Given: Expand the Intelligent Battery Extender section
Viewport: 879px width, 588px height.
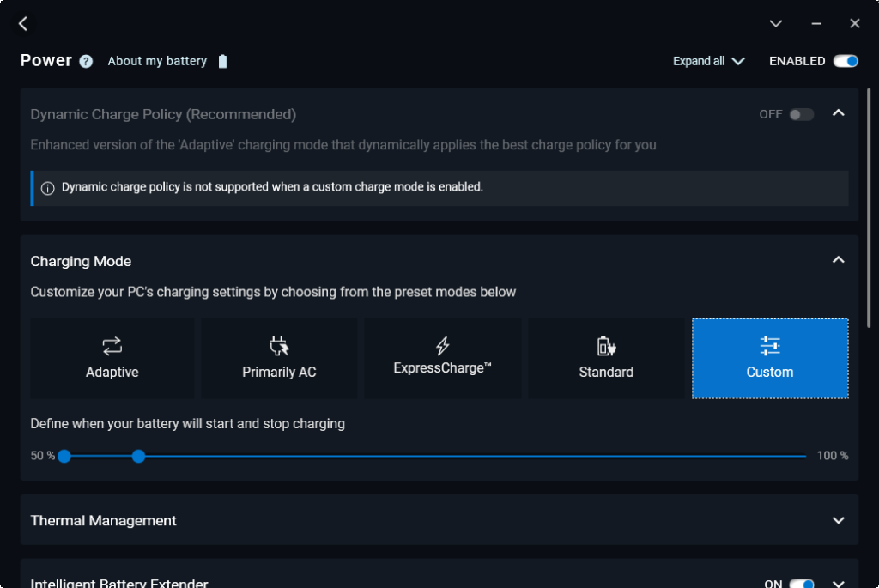Looking at the screenshot, I should coord(839,583).
